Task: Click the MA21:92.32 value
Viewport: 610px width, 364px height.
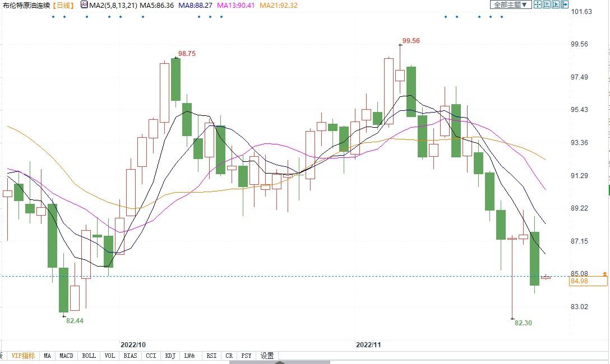Action: coord(279,5)
